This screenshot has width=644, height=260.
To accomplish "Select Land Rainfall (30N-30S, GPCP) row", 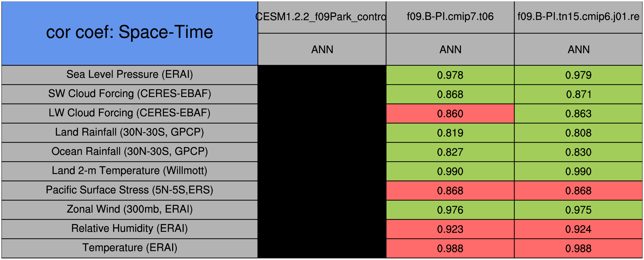I will tap(130, 133).
